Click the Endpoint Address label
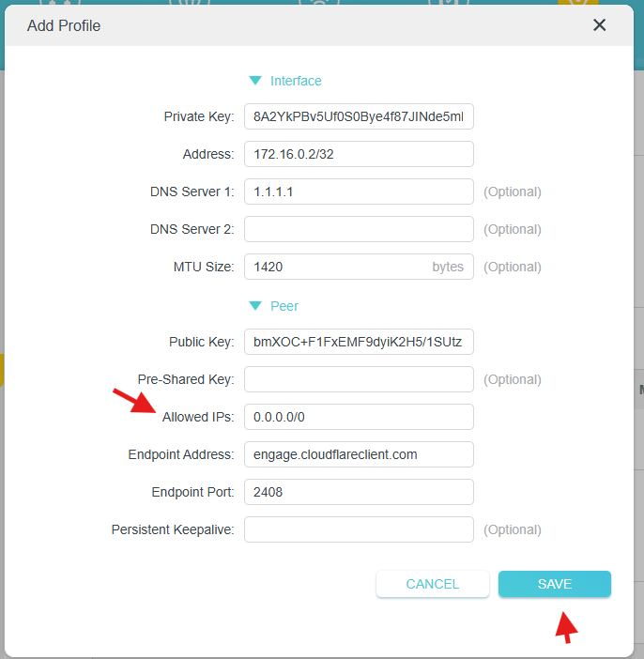Screen dimensions: 644x659 point(181,454)
